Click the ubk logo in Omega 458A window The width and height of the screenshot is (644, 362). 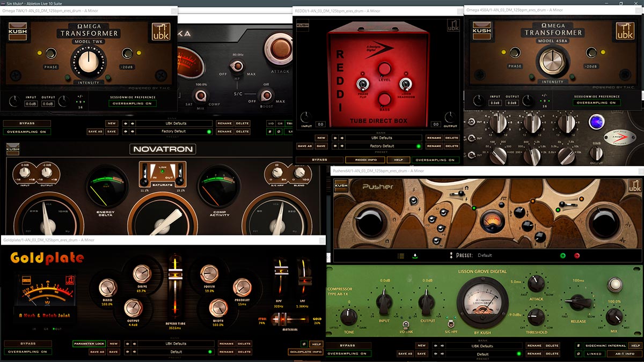point(625,32)
